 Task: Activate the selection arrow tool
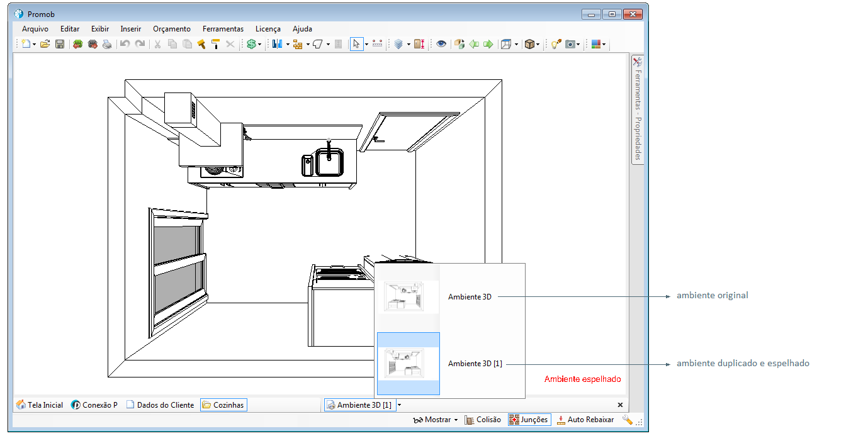tap(356, 44)
